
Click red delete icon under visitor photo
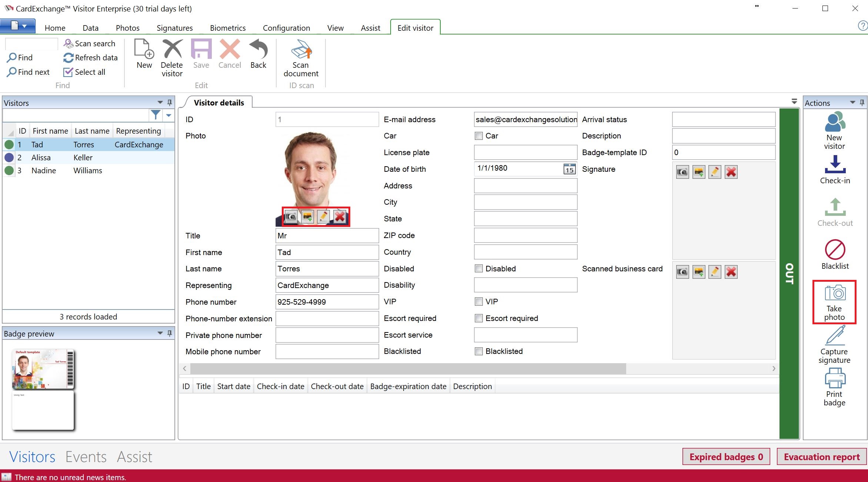[340, 216]
